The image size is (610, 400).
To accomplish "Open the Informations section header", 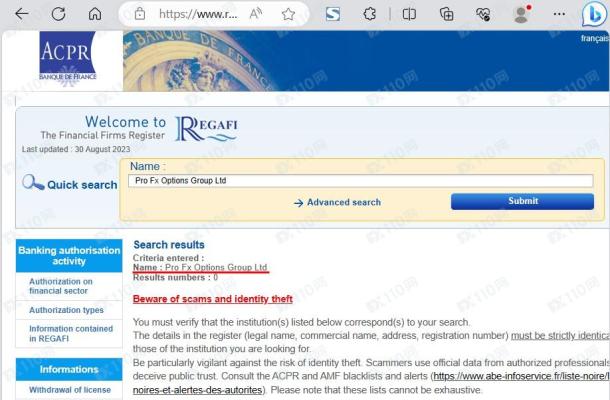I will pos(69,369).
